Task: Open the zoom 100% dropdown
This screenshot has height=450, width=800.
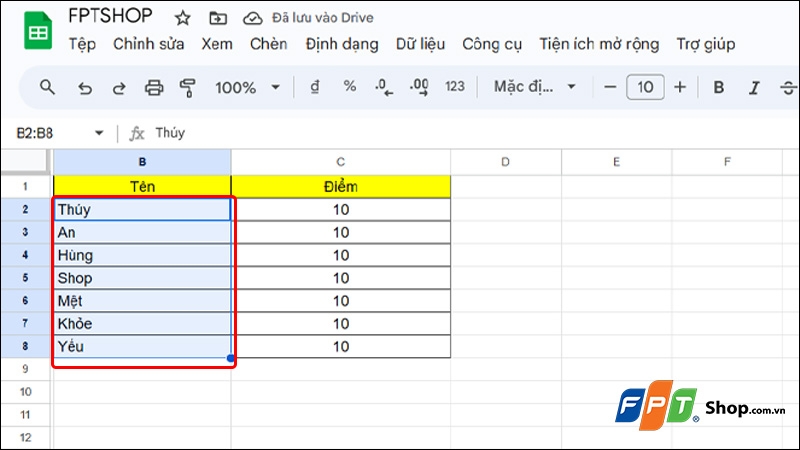Action: [x=247, y=88]
